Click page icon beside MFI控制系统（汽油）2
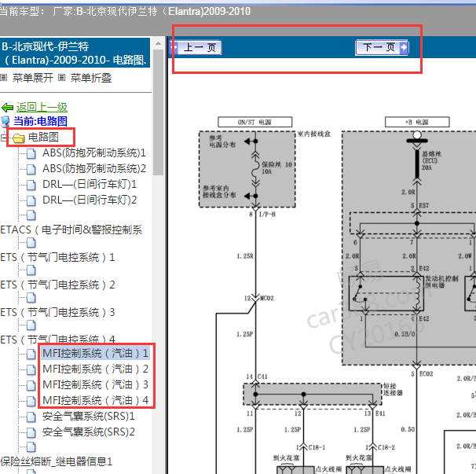The height and width of the screenshot is (474, 476). tap(31, 369)
